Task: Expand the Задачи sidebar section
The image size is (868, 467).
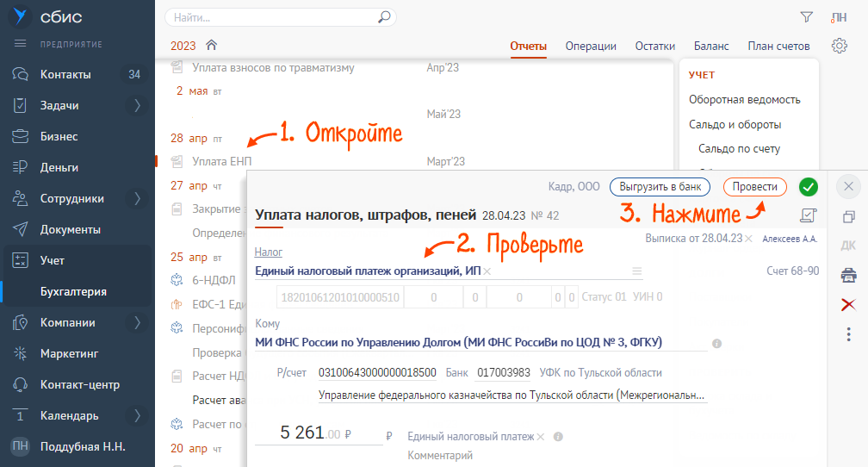Action: [x=137, y=106]
